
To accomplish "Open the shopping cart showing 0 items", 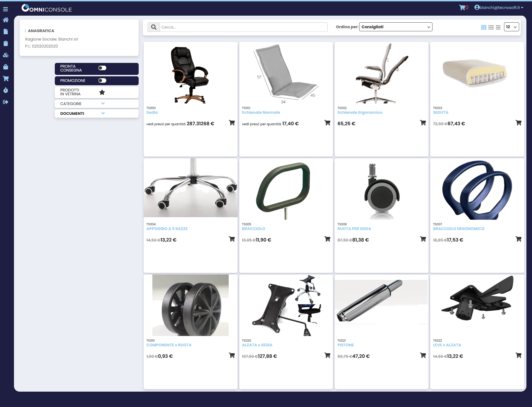I will pos(463,8).
